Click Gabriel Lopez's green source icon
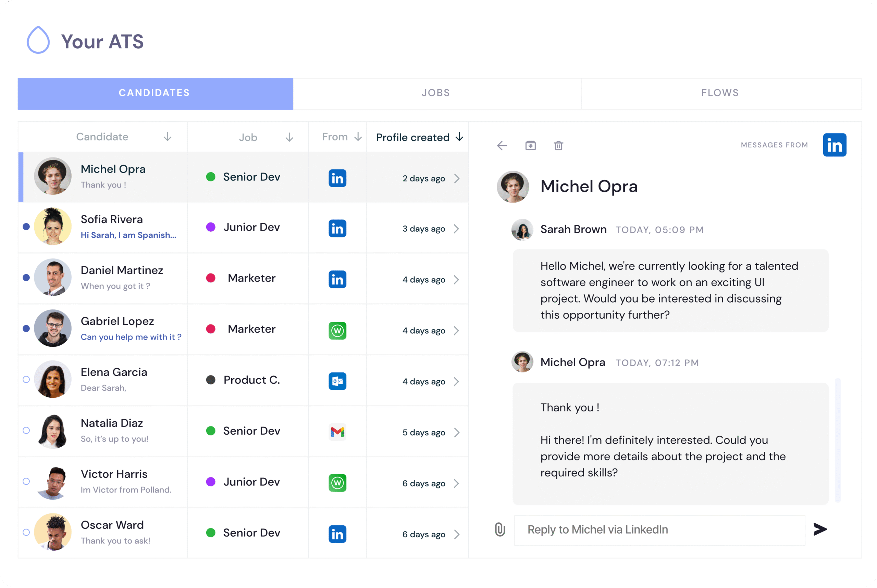Image resolution: width=877 pixels, height=588 pixels. click(x=337, y=331)
